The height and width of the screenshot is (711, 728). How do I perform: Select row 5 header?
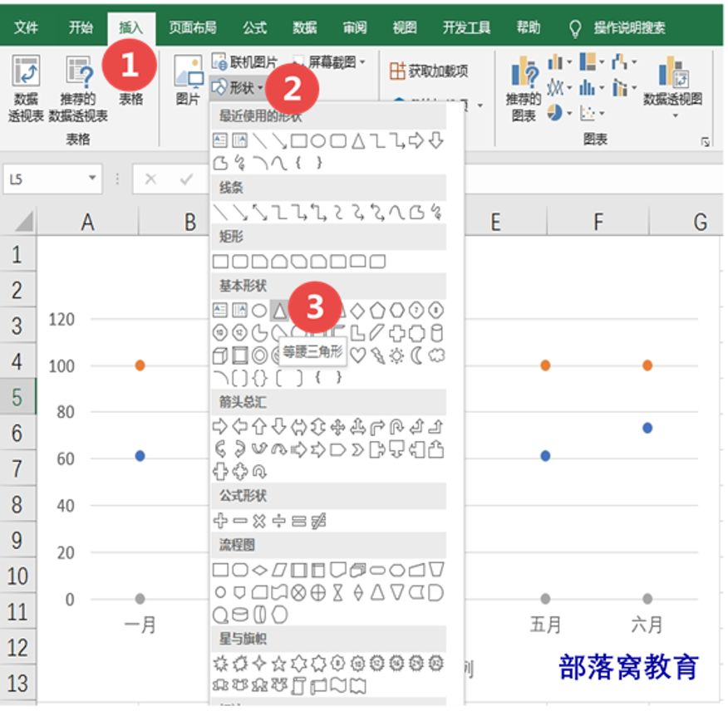click(x=17, y=397)
